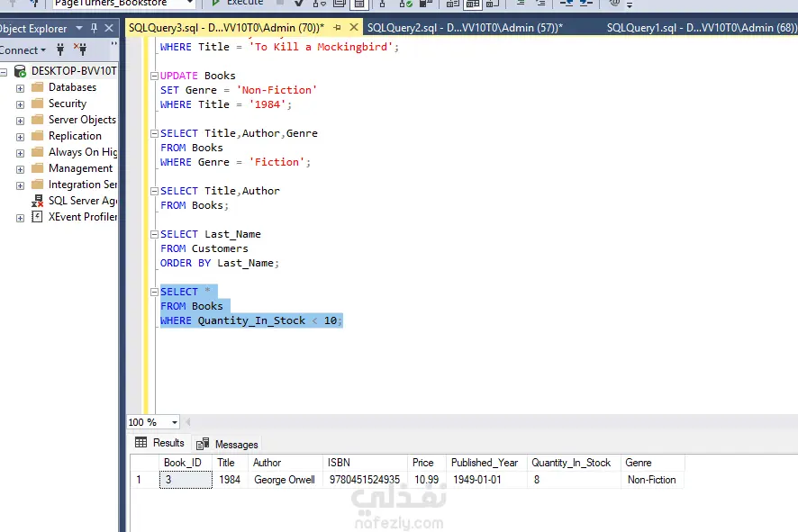Click the ISBN column header
This screenshot has width=798, height=532.
[x=366, y=463]
